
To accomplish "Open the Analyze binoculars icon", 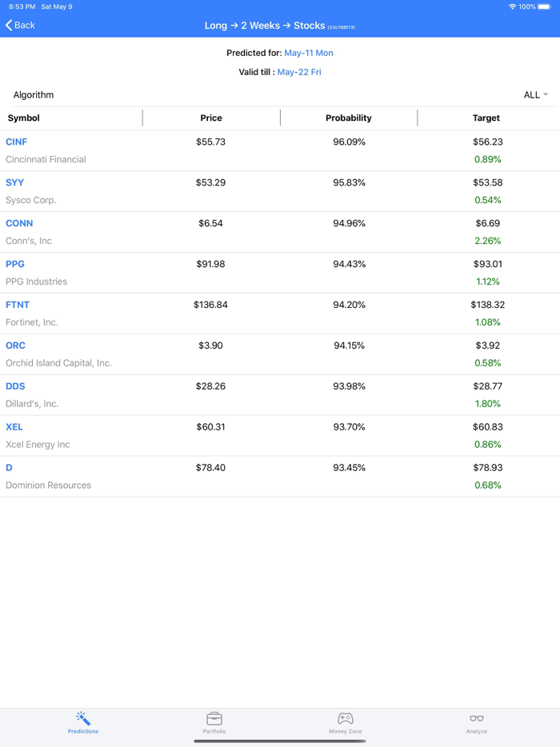I will pyautogui.click(x=476, y=719).
